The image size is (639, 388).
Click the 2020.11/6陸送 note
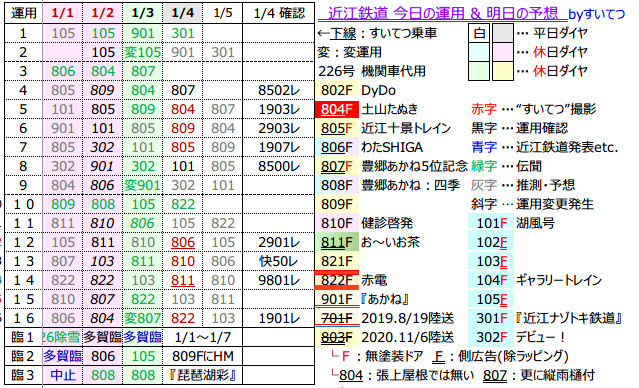(408, 337)
